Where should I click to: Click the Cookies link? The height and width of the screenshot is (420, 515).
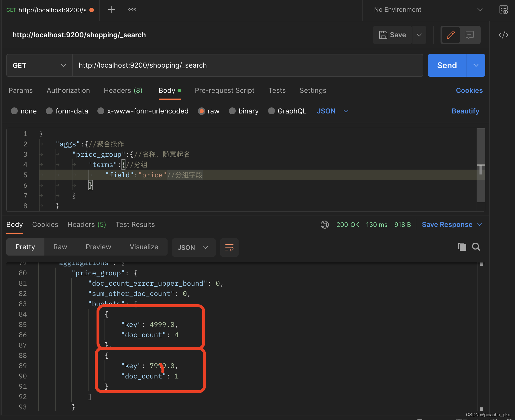point(469,91)
